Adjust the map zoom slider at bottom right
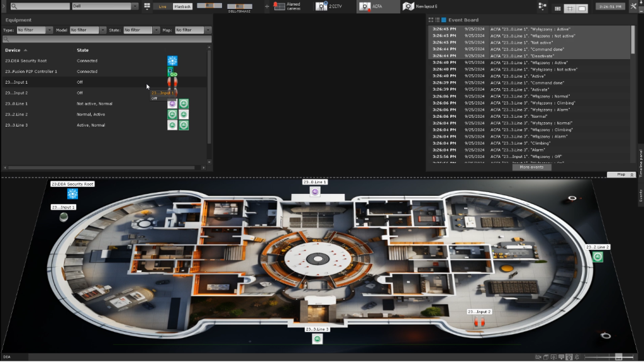Image resolution: width=644 pixels, height=362 pixels. click(619, 357)
